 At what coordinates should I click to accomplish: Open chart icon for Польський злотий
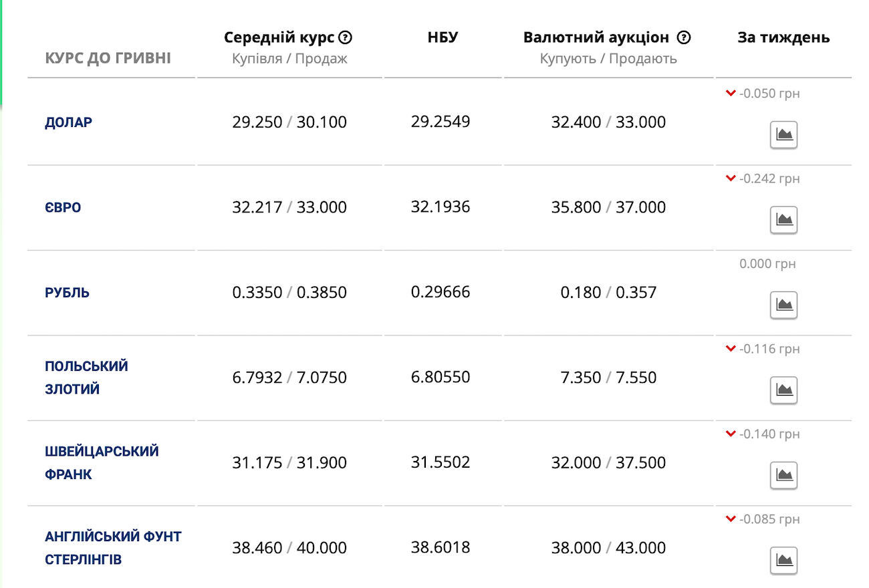783,390
